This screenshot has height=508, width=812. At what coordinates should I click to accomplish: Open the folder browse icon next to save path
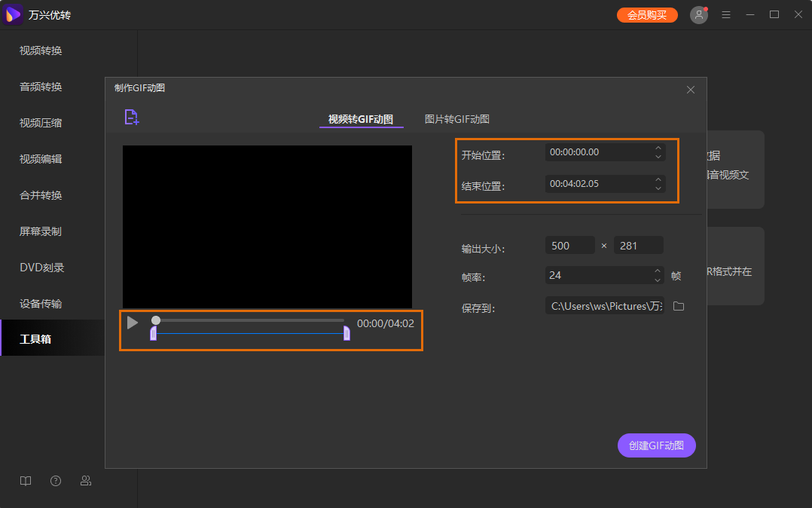[678, 306]
